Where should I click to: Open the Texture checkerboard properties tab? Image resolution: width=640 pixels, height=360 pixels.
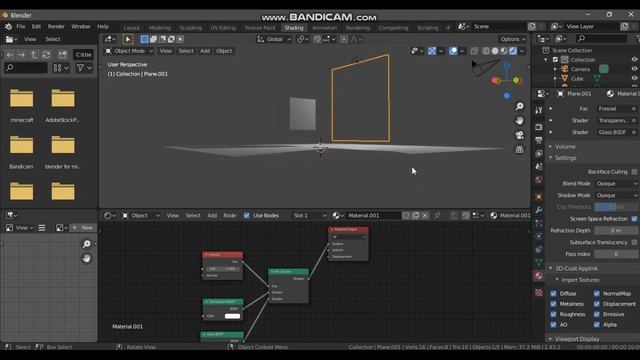(539, 293)
